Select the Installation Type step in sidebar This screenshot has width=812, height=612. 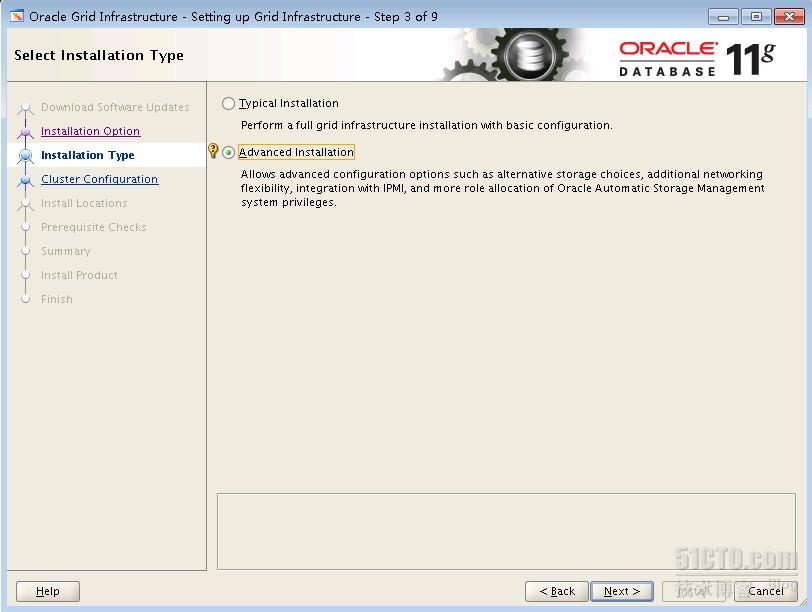pos(88,155)
